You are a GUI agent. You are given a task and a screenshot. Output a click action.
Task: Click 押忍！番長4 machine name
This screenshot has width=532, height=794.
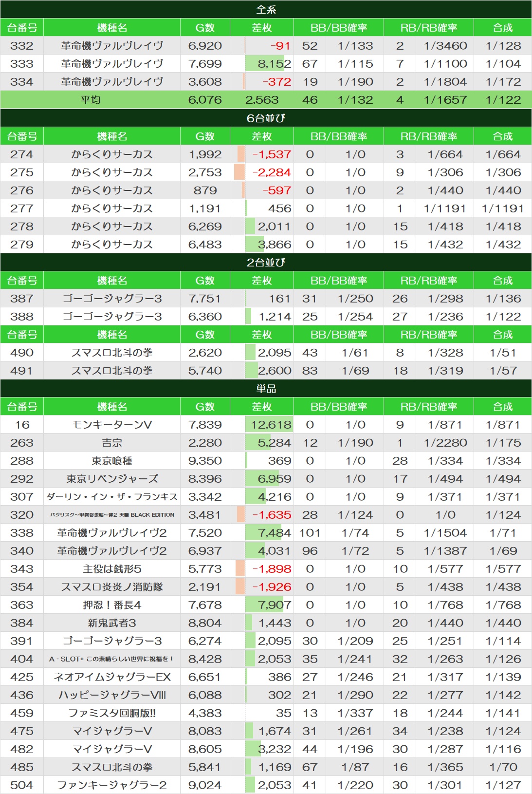112,605
